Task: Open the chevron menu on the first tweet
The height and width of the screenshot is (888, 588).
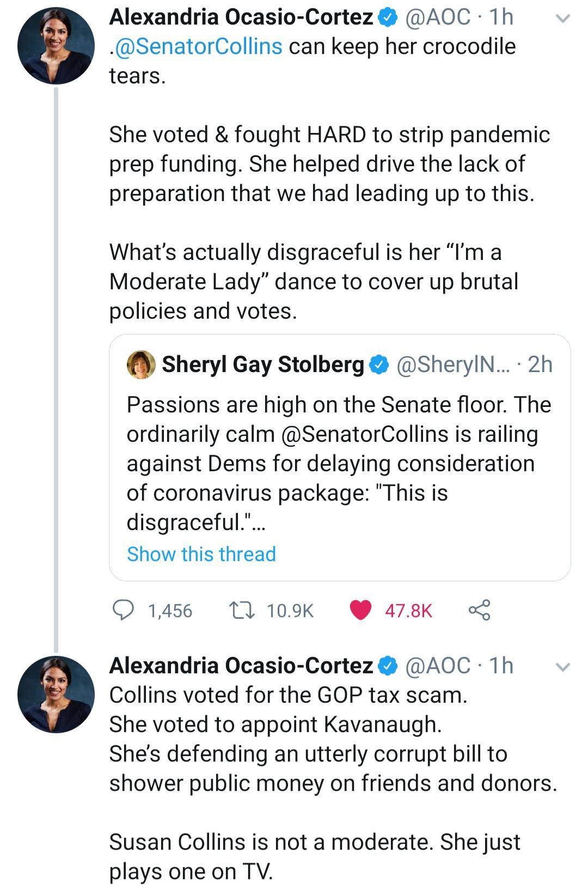Action: click(x=563, y=17)
